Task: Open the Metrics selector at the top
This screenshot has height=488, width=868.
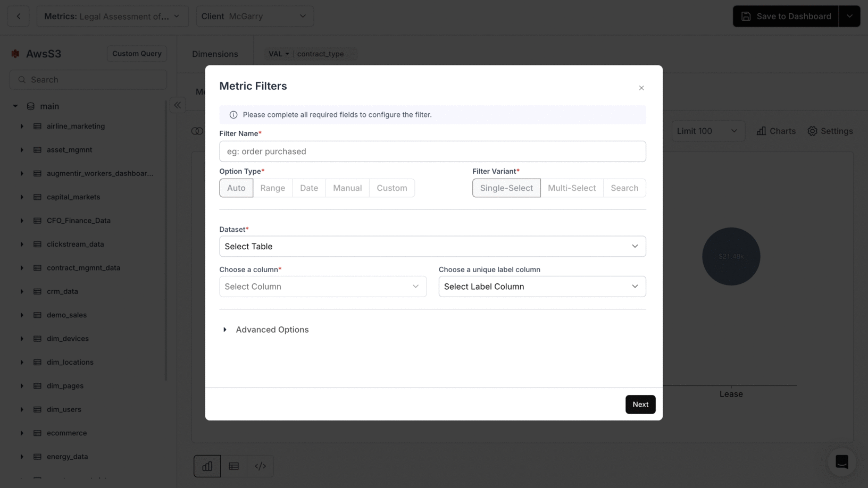Action: click(x=113, y=16)
